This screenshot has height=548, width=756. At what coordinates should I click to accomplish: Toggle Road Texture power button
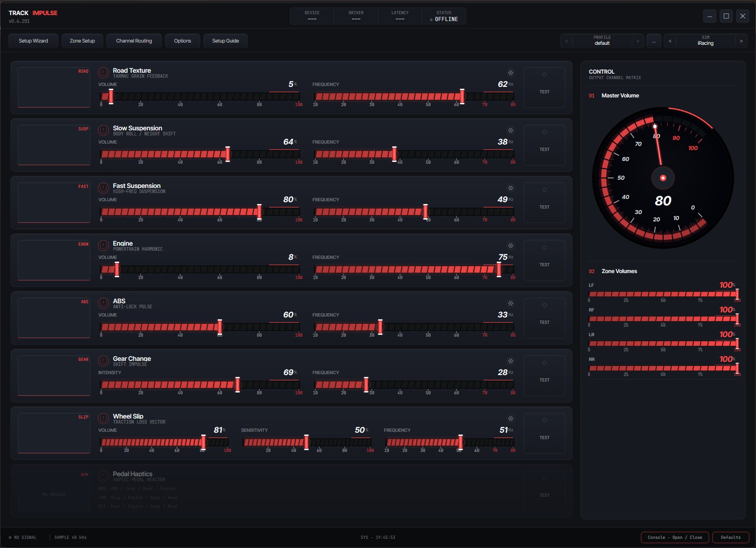pyautogui.click(x=103, y=72)
